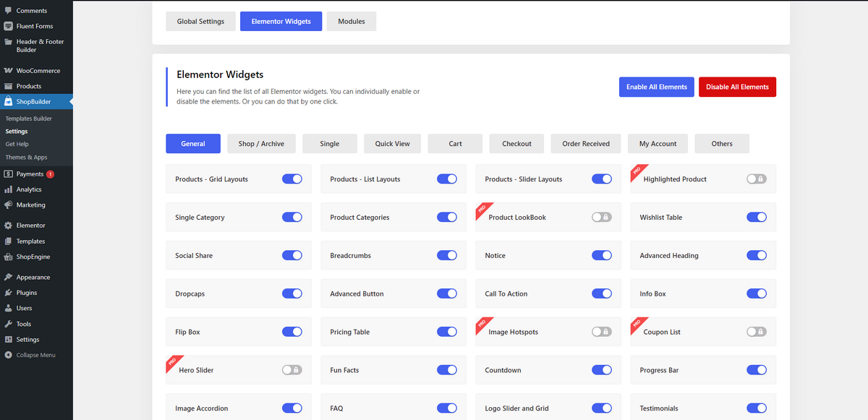Click Enable All Elements button

coord(657,87)
